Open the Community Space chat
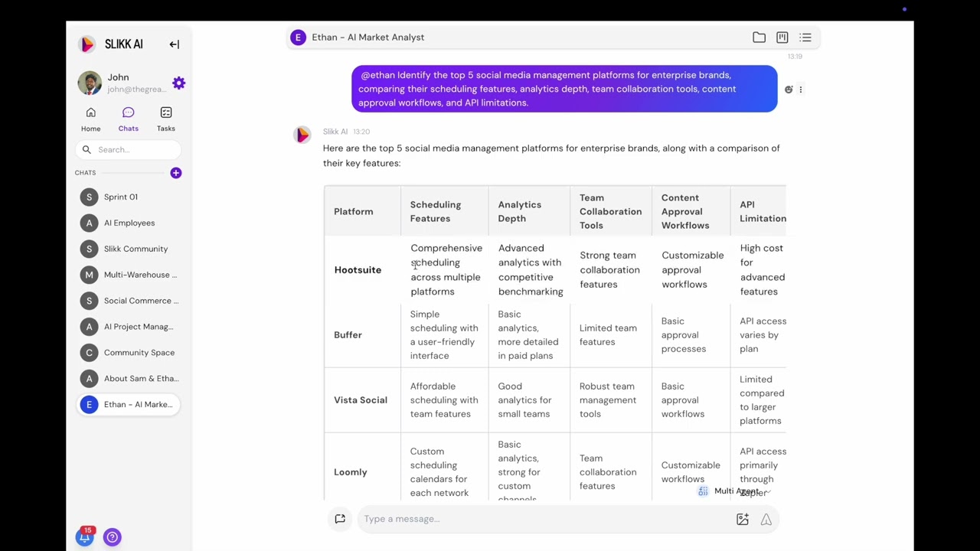This screenshot has width=980, height=551. coord(129,353)
